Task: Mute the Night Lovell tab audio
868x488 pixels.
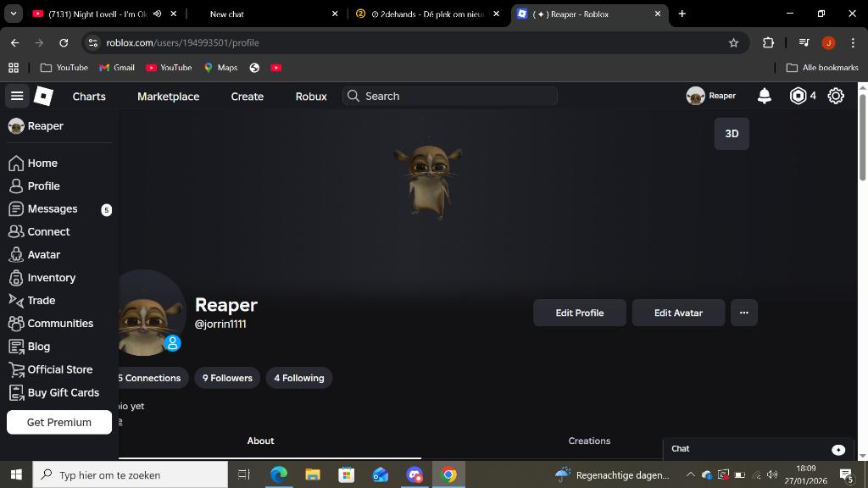Action: tap(157, 14)
